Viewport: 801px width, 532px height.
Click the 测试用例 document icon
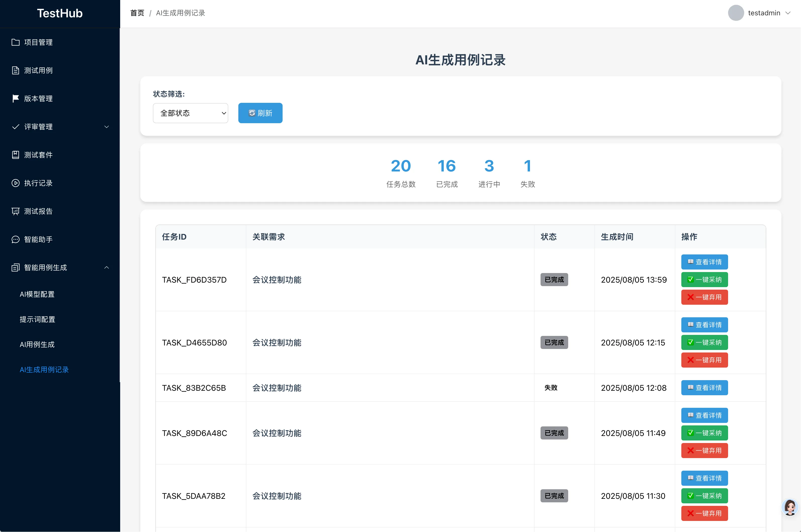16,70
